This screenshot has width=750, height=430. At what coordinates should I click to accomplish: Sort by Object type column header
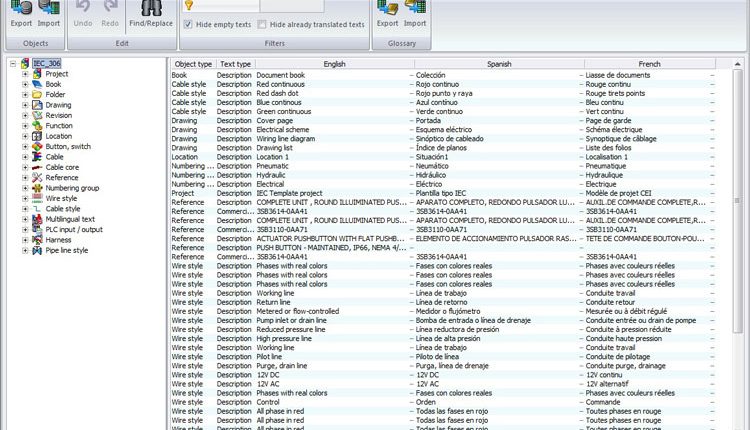(x=193, y=64)
